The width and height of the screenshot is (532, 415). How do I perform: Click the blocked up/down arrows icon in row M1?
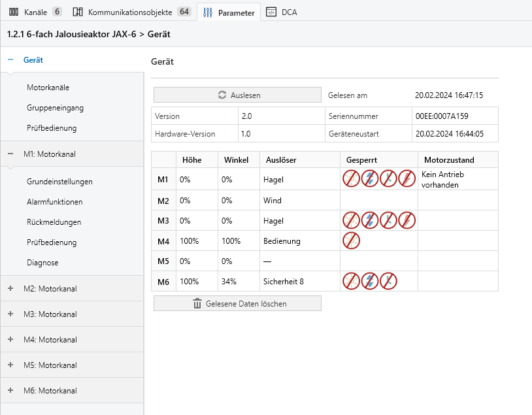pos(370,178)
